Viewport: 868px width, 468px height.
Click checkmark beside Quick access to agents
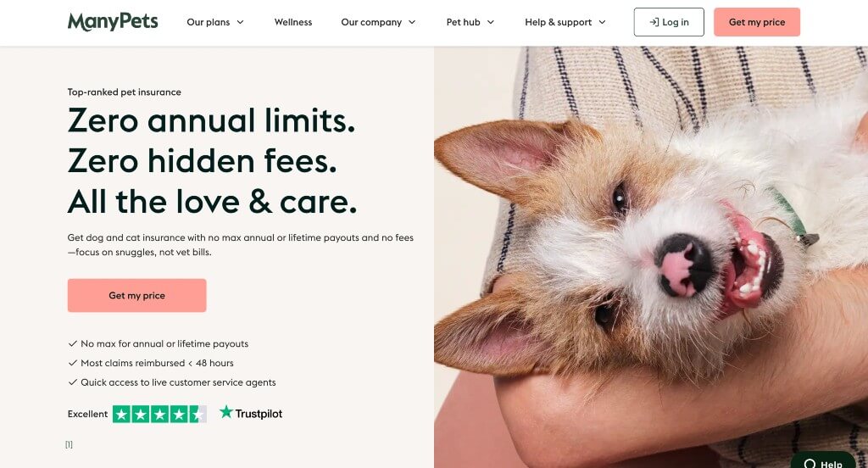coord(73,382)
